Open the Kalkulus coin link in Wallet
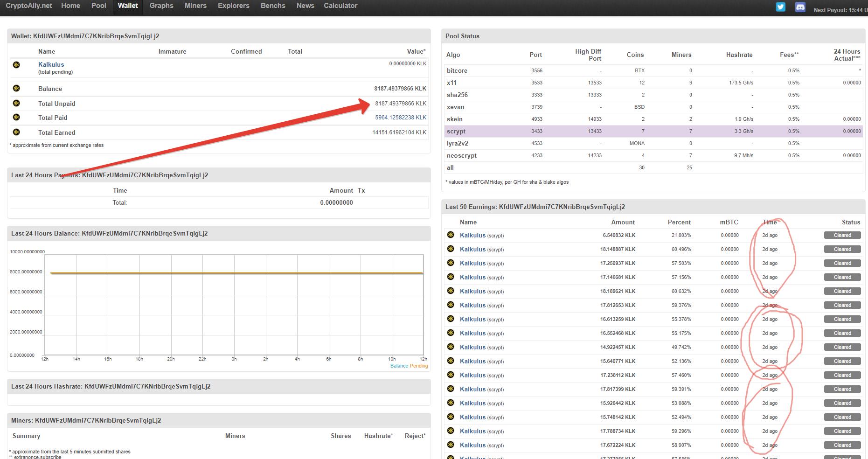The height and width of the screenshot is (459, 868). click(x=51, y=64)
